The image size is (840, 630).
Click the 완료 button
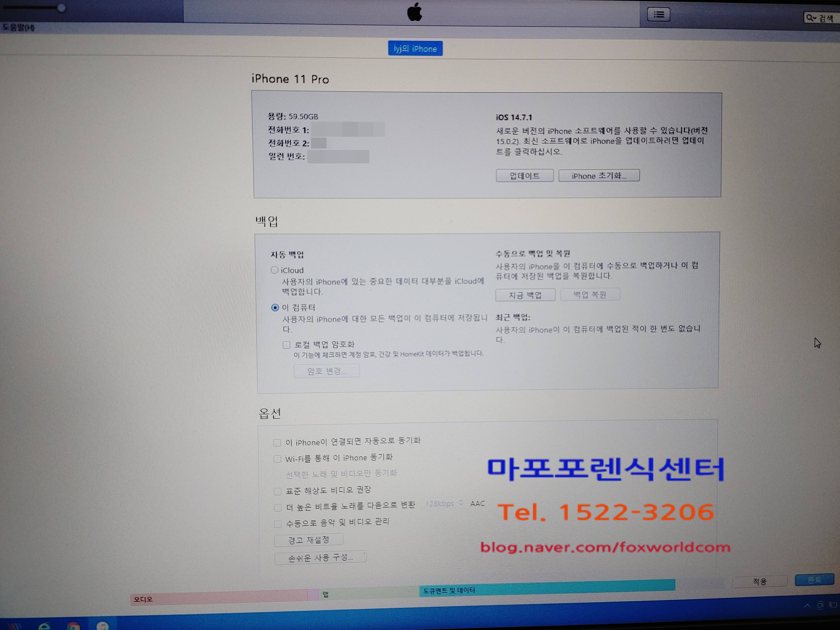point(815,580)
